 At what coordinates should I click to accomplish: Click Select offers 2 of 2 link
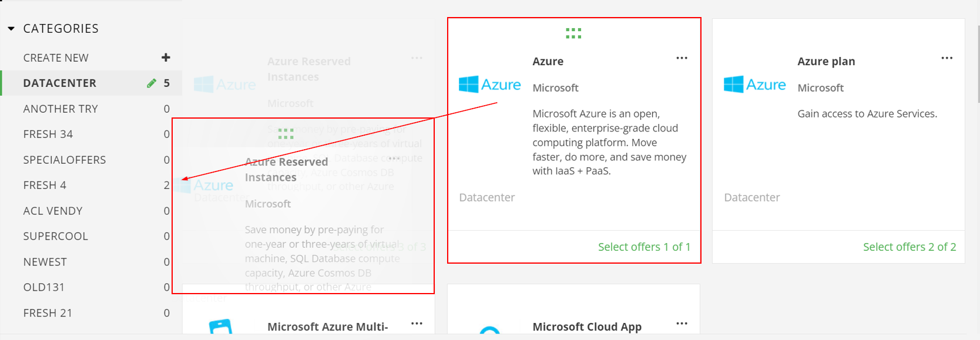pos(909,247)
